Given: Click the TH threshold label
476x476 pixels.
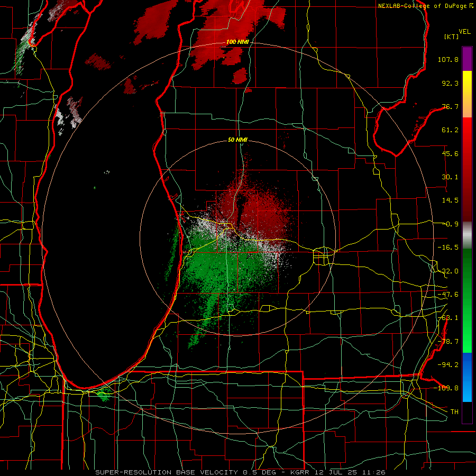Looking at the screenshot, I should pyautogui.click(x=454, y=411).
